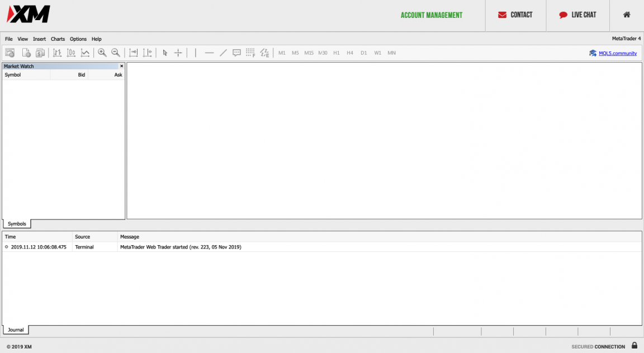Image resolution: width=644 pixels, height=353 pixels.
Task: Zoom out using the magnifier minus icon
Action: [x=116, y=53]
